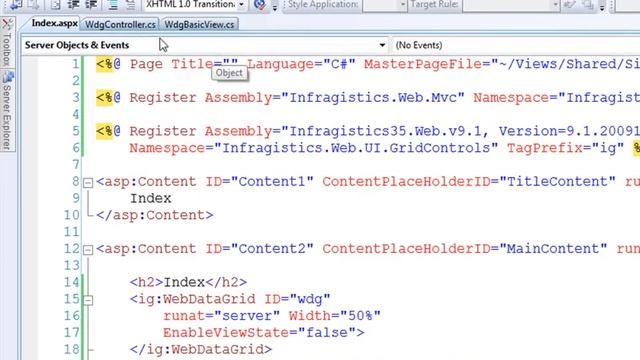Click the line number 13 in the margin
The height and width of the screenshot is (360, 640).
[x=71, y=265]
